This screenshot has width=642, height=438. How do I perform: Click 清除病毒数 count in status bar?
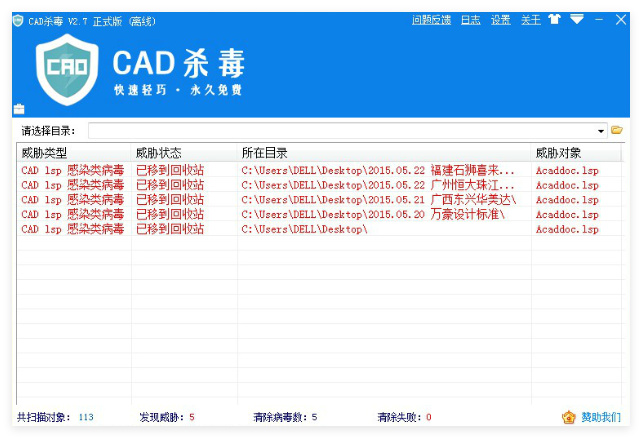[314, 417]
